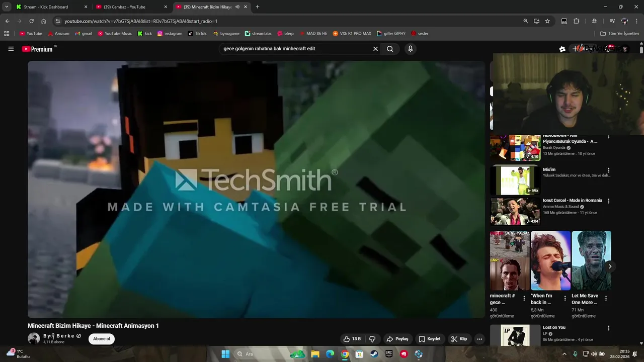Click the address bar URL
This screenshot has height=362, width=644.
[x=141, y=21]
